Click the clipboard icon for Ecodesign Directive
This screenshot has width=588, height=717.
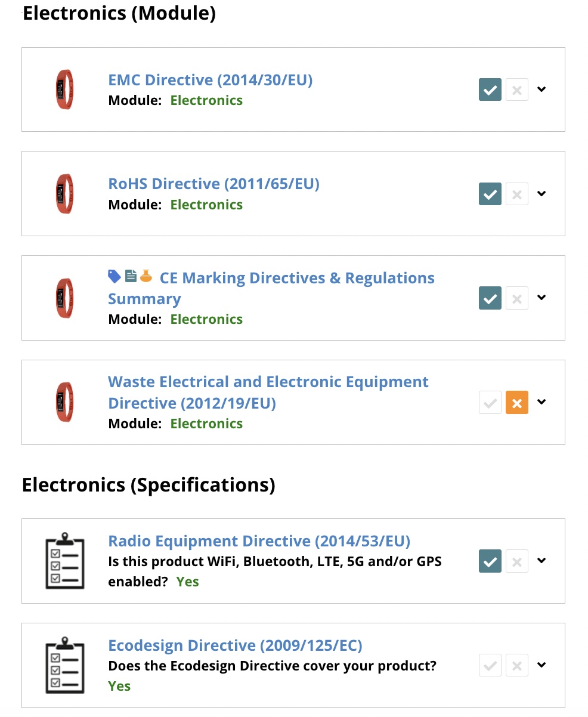pyautogui.click(x=65, y=665)
